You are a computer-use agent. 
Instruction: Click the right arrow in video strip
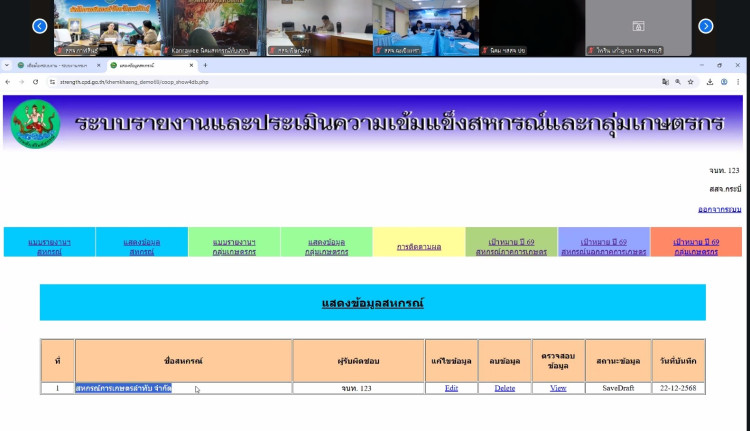pyautogui.click(x=705, y=26)
